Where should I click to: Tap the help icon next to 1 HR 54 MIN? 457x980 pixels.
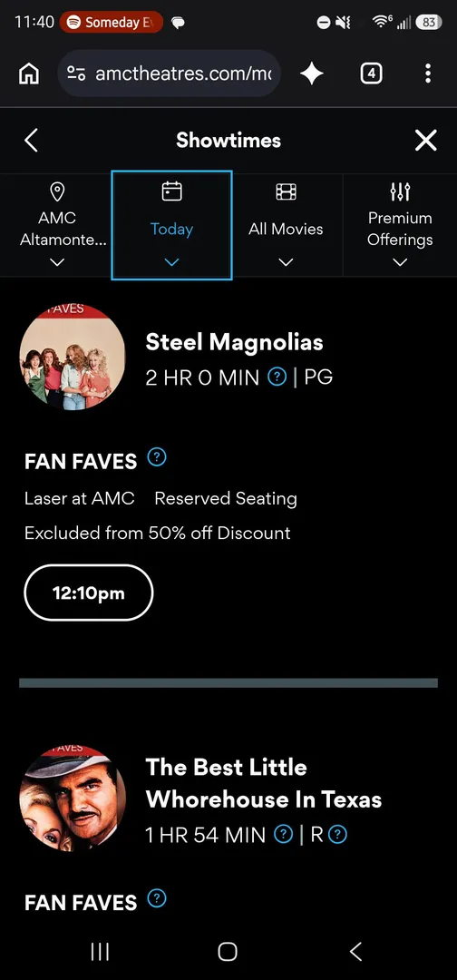[284, 834]
